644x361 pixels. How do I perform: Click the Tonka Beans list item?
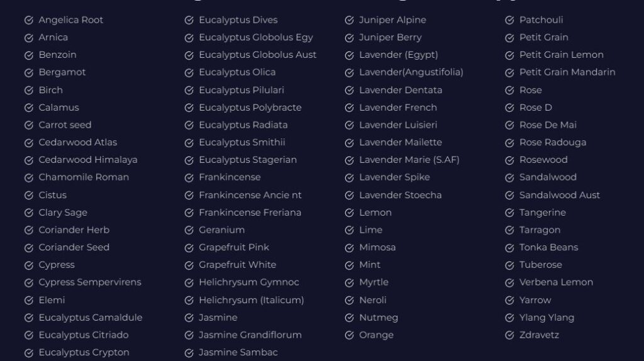(x=541, y=248)
